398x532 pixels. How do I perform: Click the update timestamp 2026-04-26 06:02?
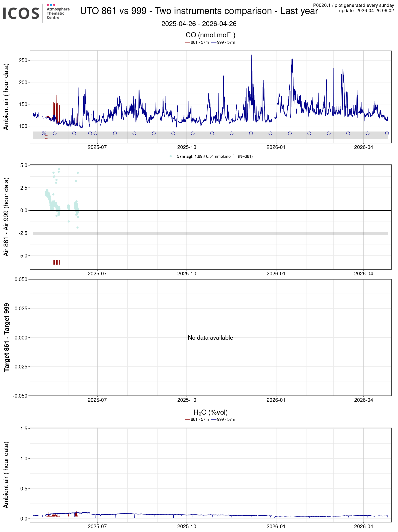375,11
